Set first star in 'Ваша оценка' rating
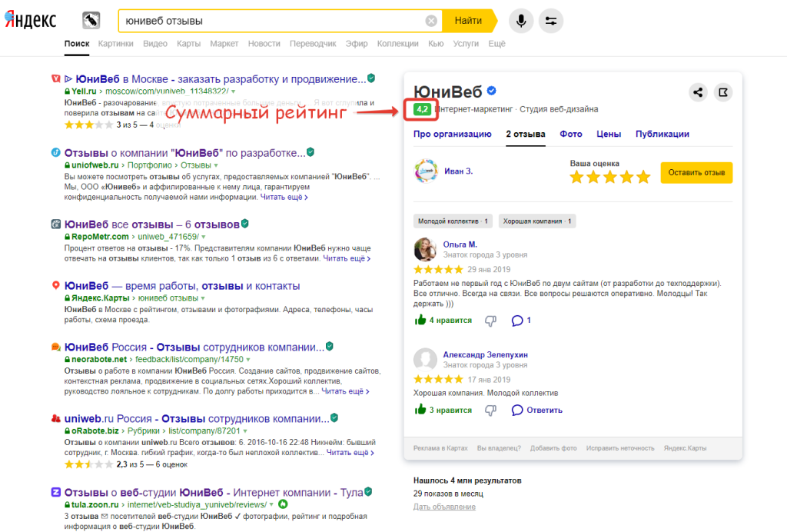Viewport: 787px width, 532px height. [576, 177]
